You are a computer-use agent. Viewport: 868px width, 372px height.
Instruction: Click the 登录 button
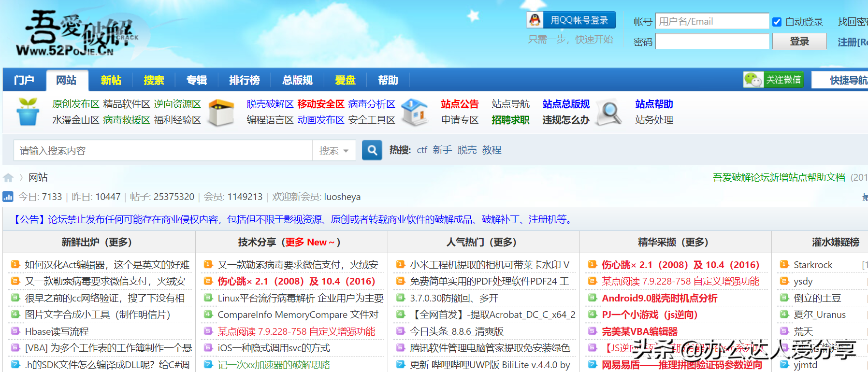(x=799, y=42)
